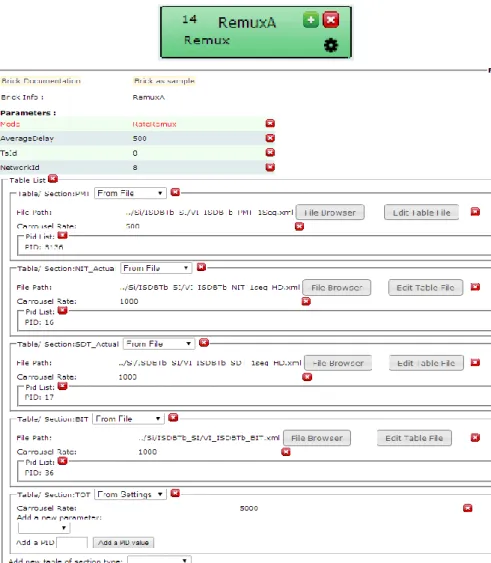Image resolution: width=491 pixels, height=563 pixels.
Task: Open TOT From Settings dropdown
Action: pos(130,494)
